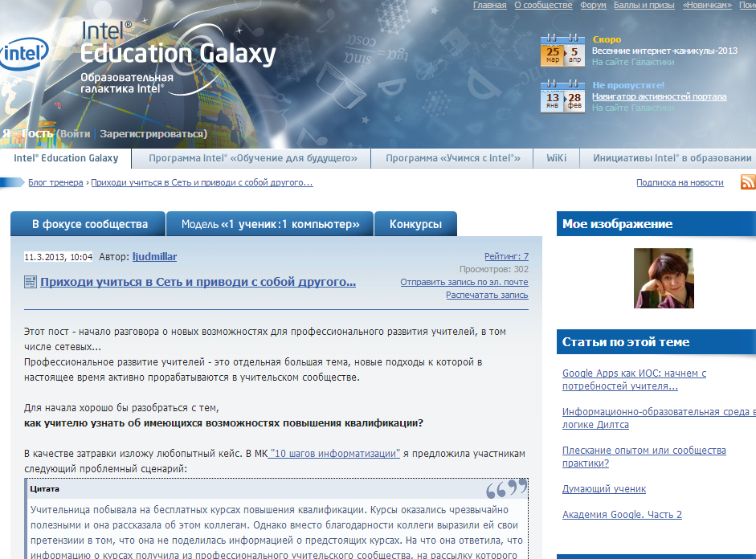Open article Google Apps как ИОС
The height and width of the screenshot is (559, 756).
pyautogui.click(x=634, y=380)
